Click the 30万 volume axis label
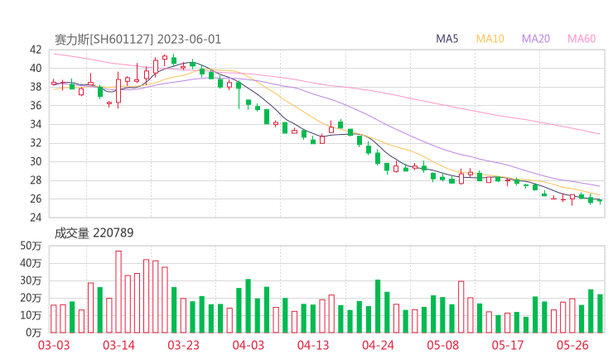 [x=31, y=280]
